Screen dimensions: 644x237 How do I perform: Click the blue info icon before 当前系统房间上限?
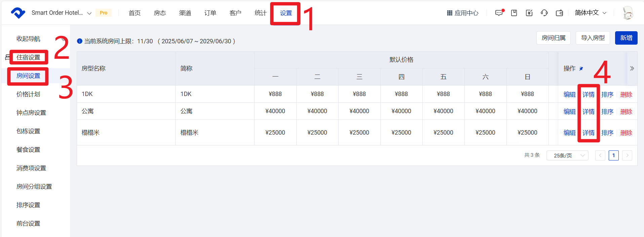[80, 41]
